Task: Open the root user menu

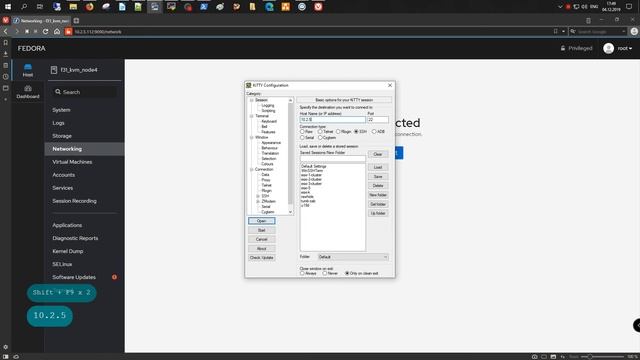Action: (x=618, y=48)
